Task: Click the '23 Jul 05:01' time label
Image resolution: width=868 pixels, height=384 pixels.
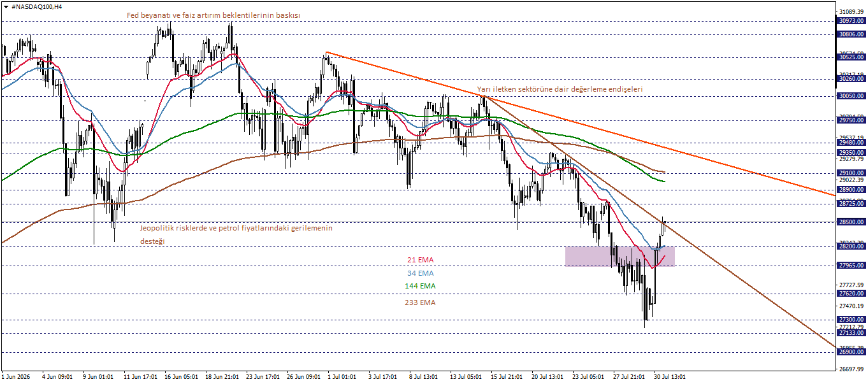Action: 589,376
